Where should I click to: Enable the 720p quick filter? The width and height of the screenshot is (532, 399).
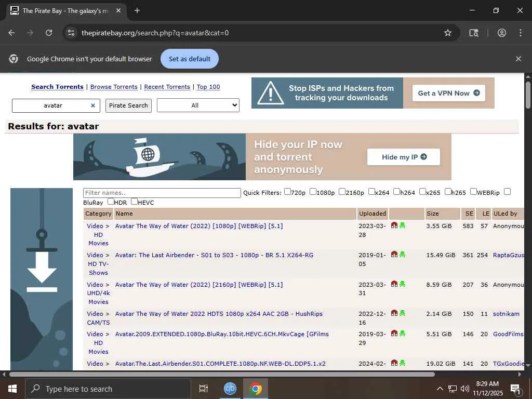tap(287, 192)
